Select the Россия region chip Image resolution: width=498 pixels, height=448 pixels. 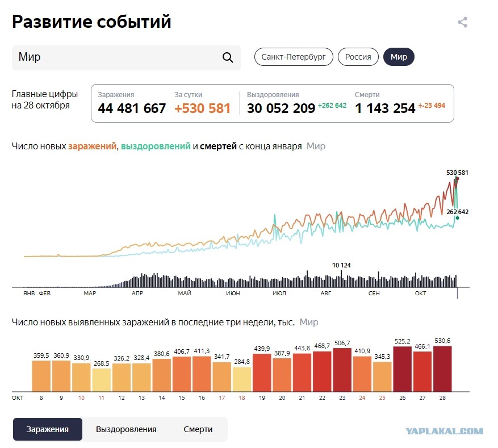click(358, 57)
